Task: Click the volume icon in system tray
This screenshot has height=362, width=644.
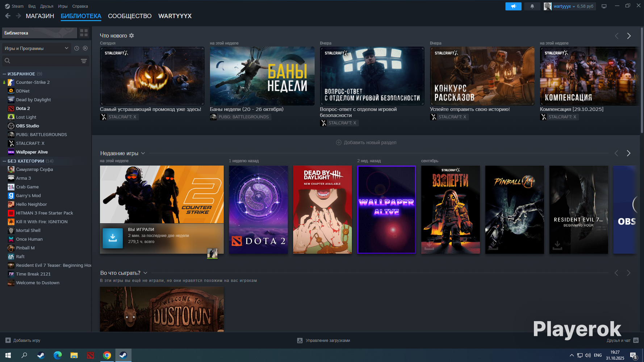Action: [588, 355]
